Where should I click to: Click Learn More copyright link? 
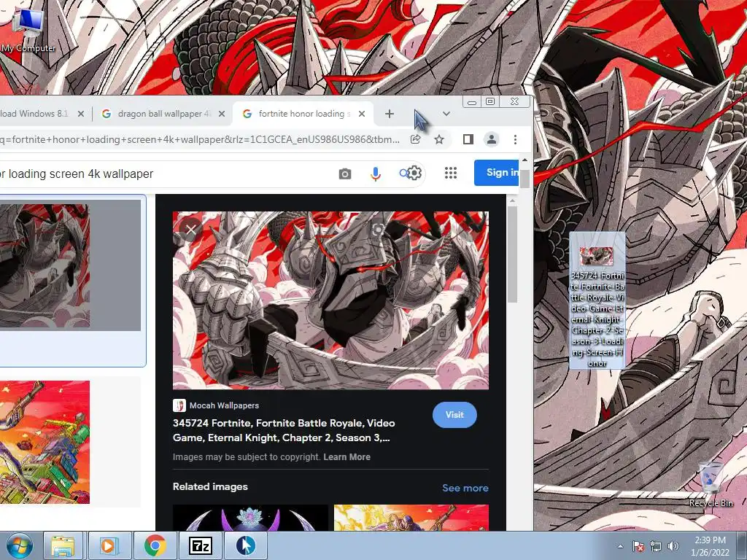(x=347, y=456)
